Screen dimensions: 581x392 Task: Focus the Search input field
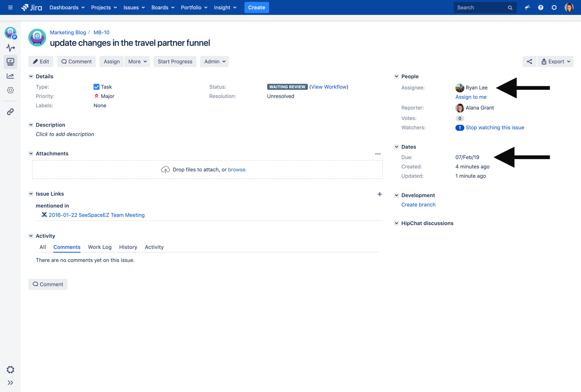pyautogui.click(x=480, y=7)
